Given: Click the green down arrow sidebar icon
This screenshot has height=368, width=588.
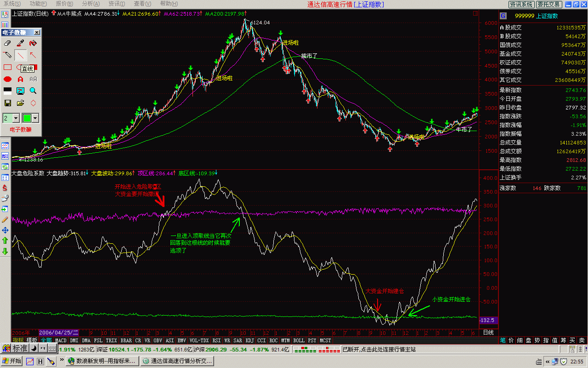Looking at the screenshot, I should click(5, 251).
